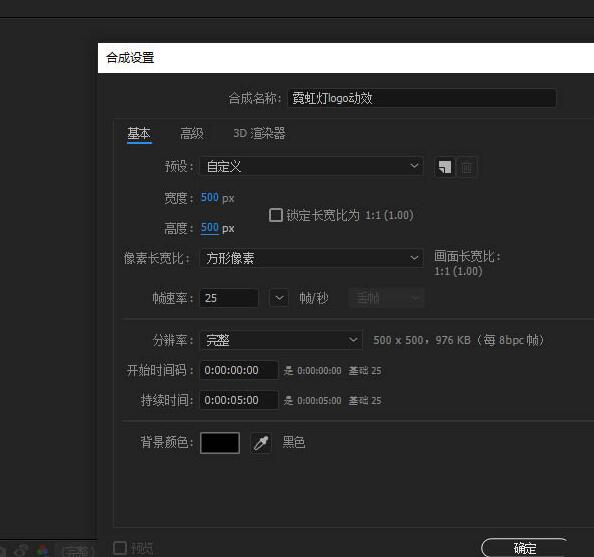Click the 合成设置 dialog title
The height and width of the screenshot is (557, 594).
coord(130,58)
